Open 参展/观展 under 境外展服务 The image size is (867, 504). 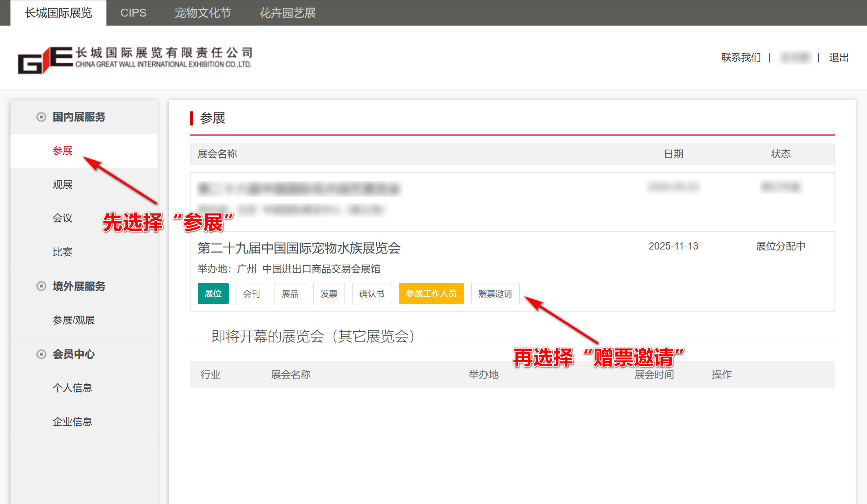(x=74, y=320)
